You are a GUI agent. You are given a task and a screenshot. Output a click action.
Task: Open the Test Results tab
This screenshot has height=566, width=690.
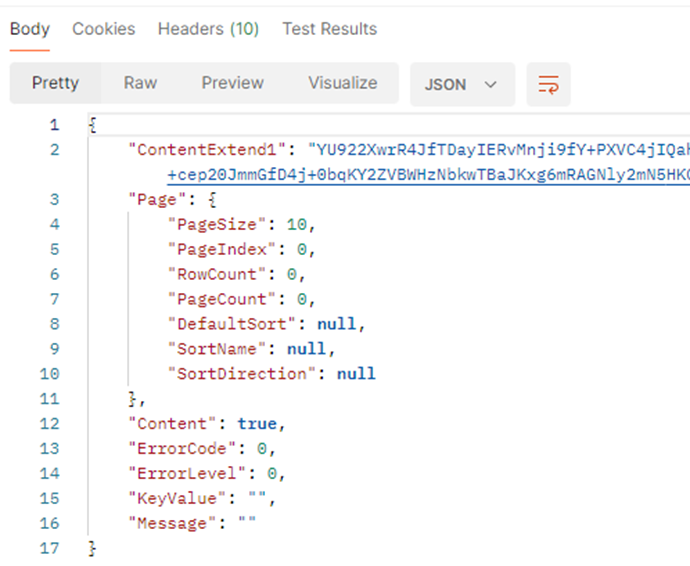tap(330, 29)
